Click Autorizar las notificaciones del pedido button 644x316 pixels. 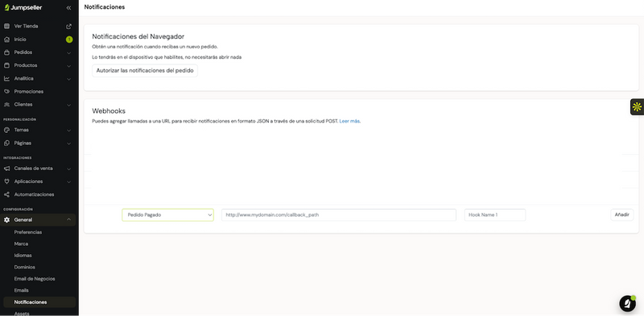coord(145,71)
